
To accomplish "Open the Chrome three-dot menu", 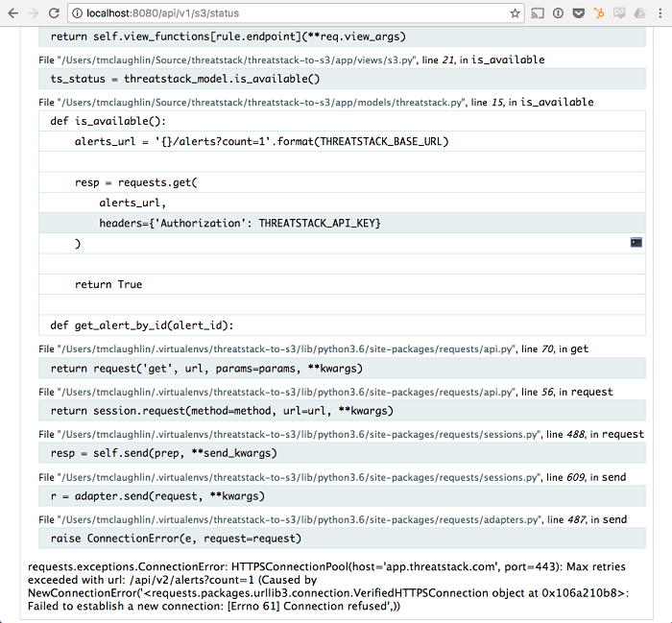I will tap(660, 13).
